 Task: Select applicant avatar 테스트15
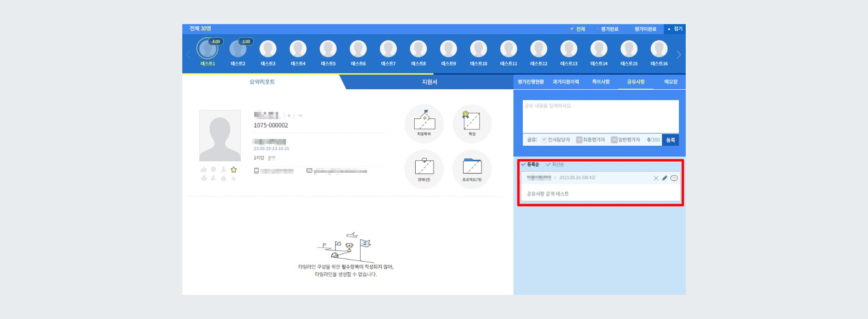[629, 49]
